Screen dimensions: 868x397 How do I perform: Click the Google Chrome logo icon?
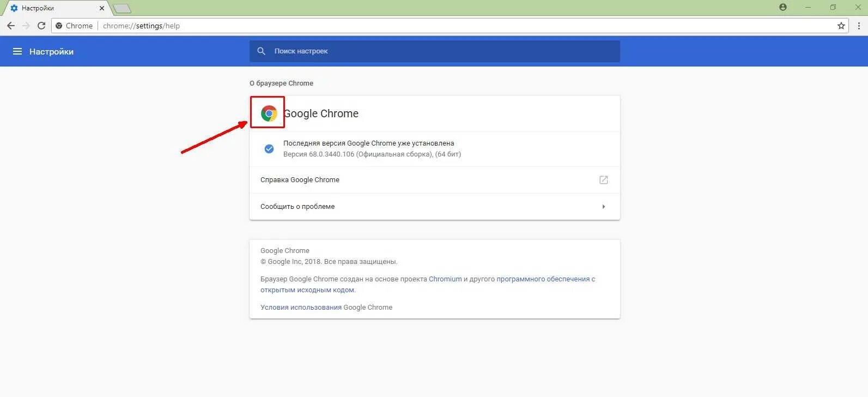(x=269, y=113)
